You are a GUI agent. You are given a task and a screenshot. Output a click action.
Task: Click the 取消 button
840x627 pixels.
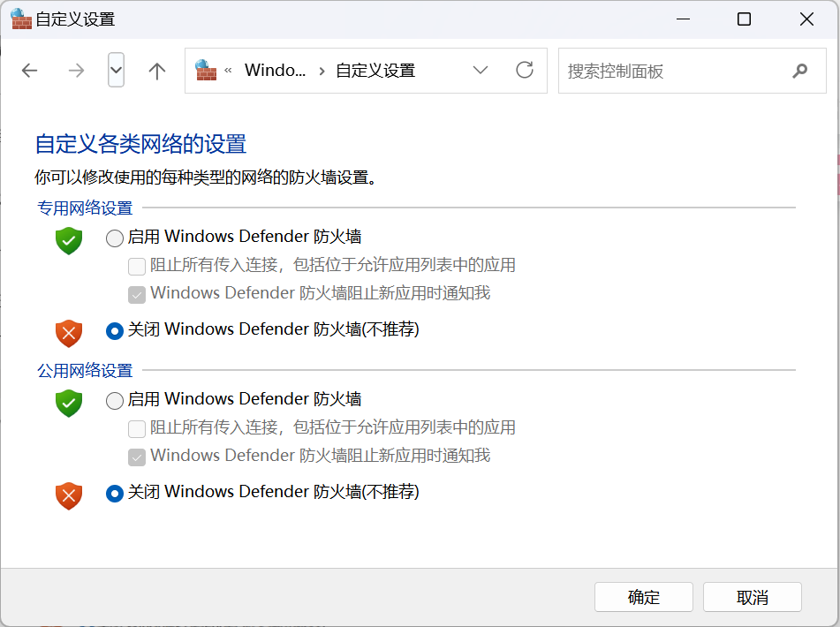pyautogui.click(x=753, y=597)
